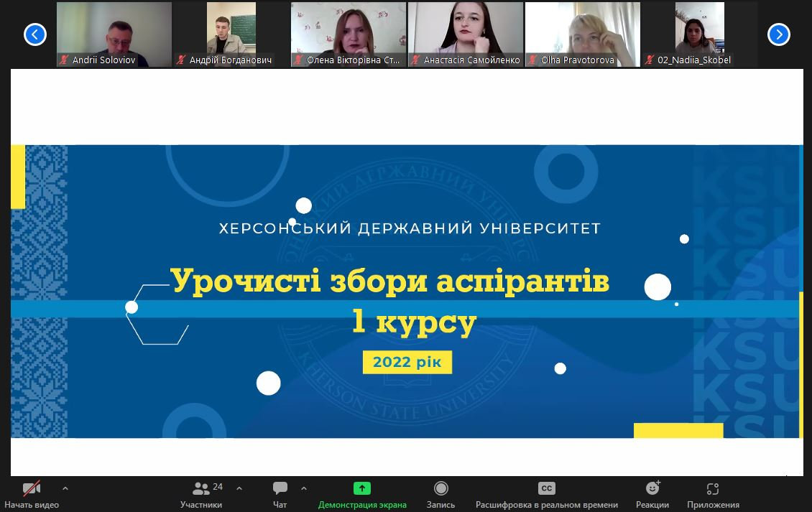Select Andrii Soloviov video thumbnail
This screenshot has height=512, width=812.
click(114, 34)
